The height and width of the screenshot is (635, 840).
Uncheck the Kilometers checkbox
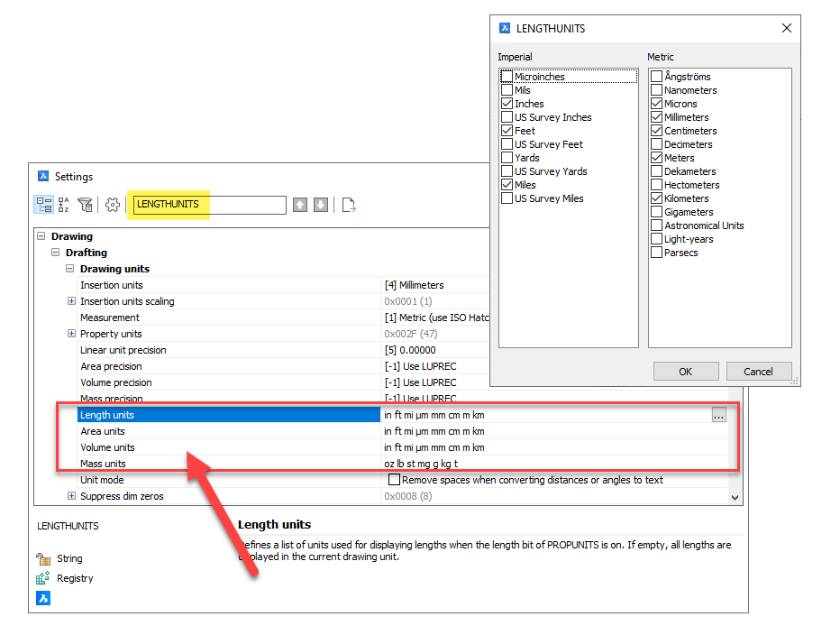coord(657,198)
